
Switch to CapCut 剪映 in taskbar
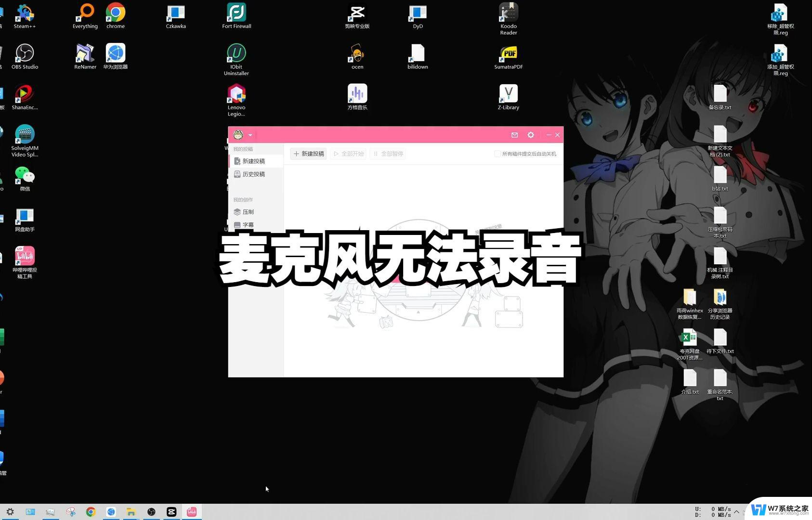click(x=171, y=512)
